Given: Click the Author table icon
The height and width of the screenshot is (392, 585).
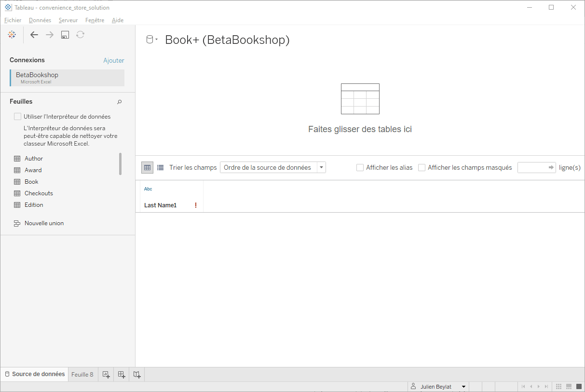Looking at the screenshot, I should point(17,159).
